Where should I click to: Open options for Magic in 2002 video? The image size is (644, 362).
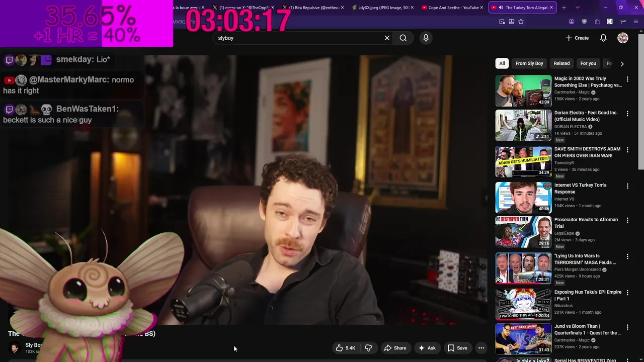pyautogui.click(x=627, y=79)
